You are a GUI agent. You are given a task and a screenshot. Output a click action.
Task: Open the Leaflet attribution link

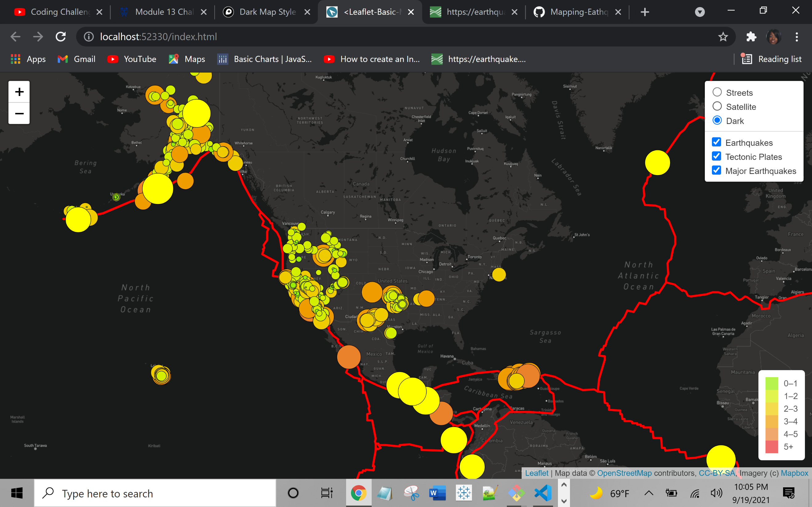pos(536,473)
